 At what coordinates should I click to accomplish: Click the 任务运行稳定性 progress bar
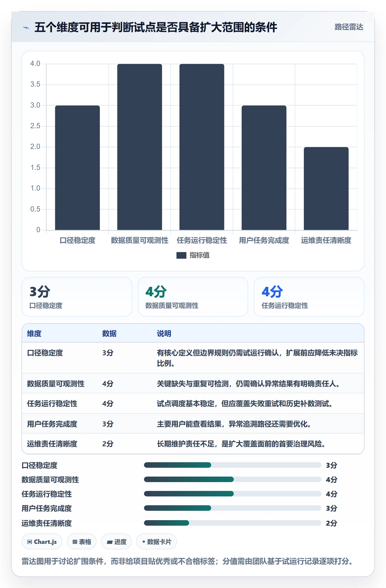tap(233, 494)
